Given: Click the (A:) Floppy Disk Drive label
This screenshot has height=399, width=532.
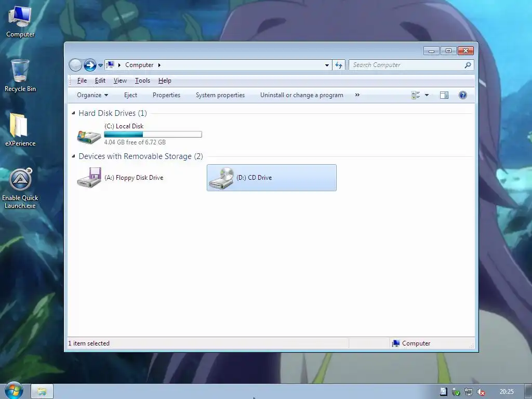Looking at the screenshot, I should [x=134, y=178].
